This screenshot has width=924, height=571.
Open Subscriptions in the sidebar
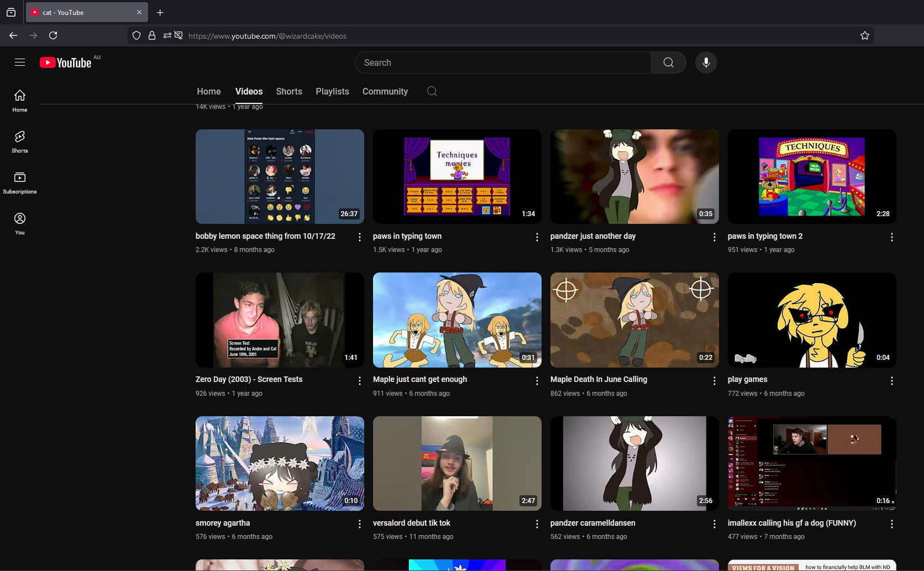click(20, 183)
